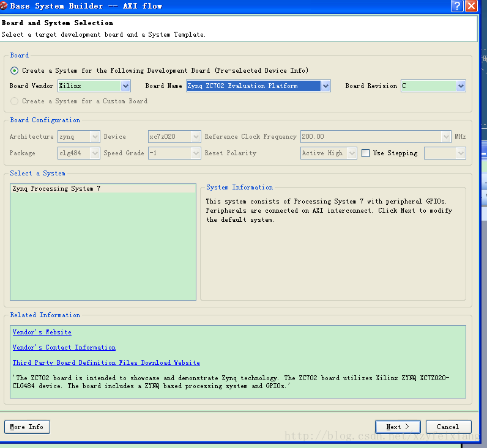Click the MHz unit label

point(460,136)
